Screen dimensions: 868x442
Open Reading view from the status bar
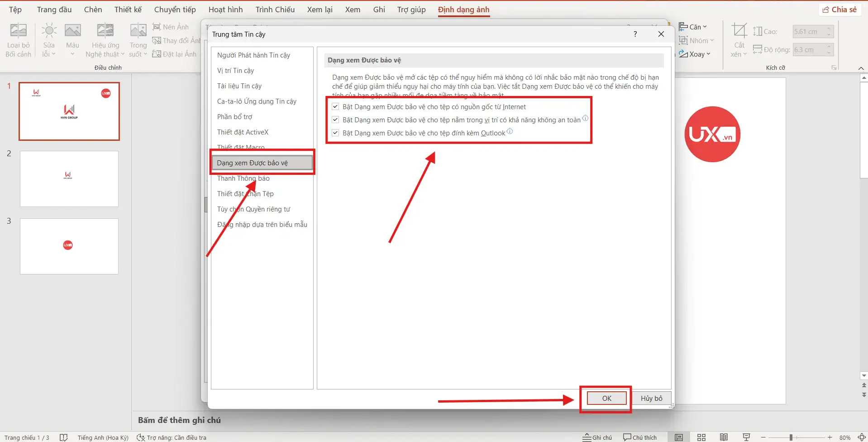pos(723,437)
